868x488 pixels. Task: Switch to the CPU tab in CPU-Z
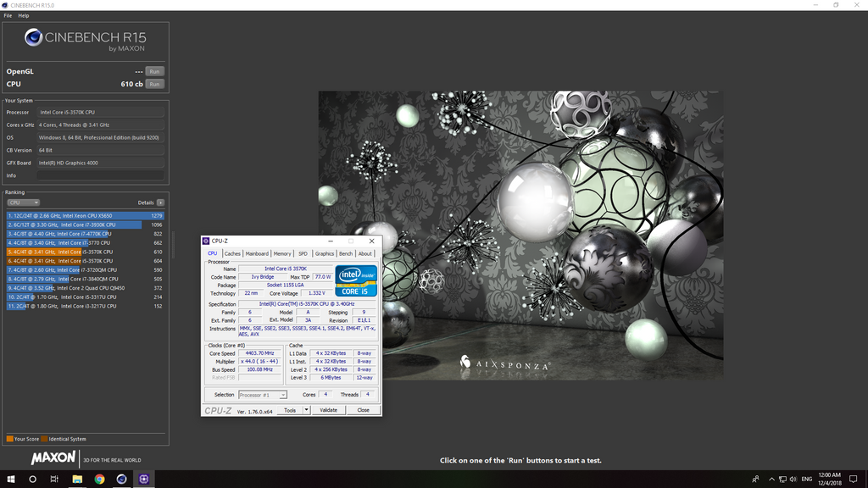click(x=213, y=253)
